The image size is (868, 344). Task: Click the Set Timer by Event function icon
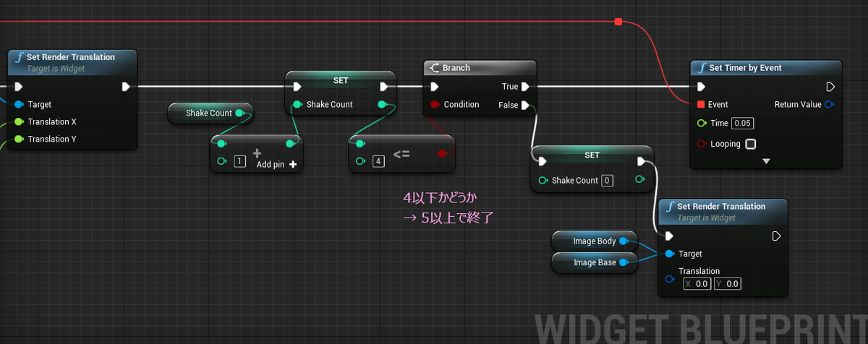[x=701, y=68]
